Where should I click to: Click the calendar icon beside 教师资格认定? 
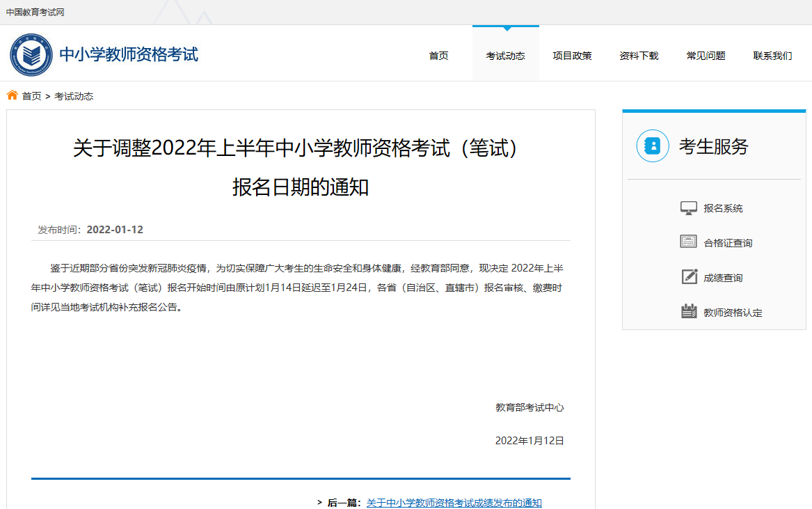coord(688,312)
